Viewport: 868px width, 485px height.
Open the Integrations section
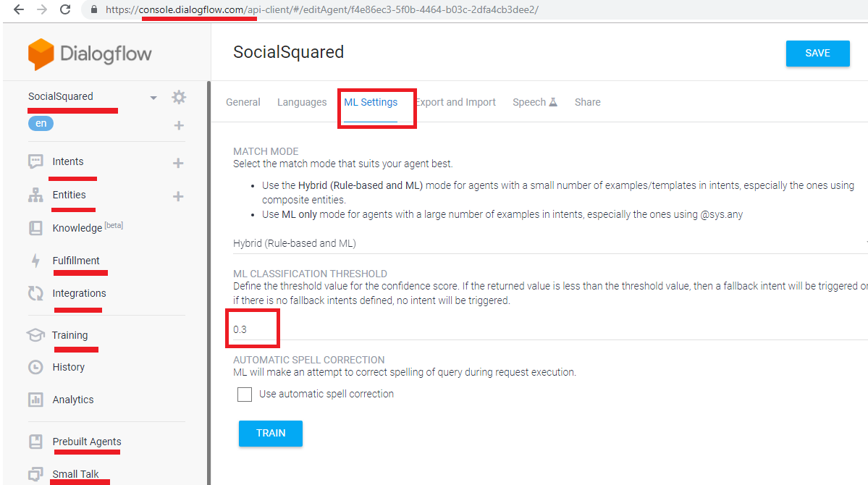pos(79,293)
